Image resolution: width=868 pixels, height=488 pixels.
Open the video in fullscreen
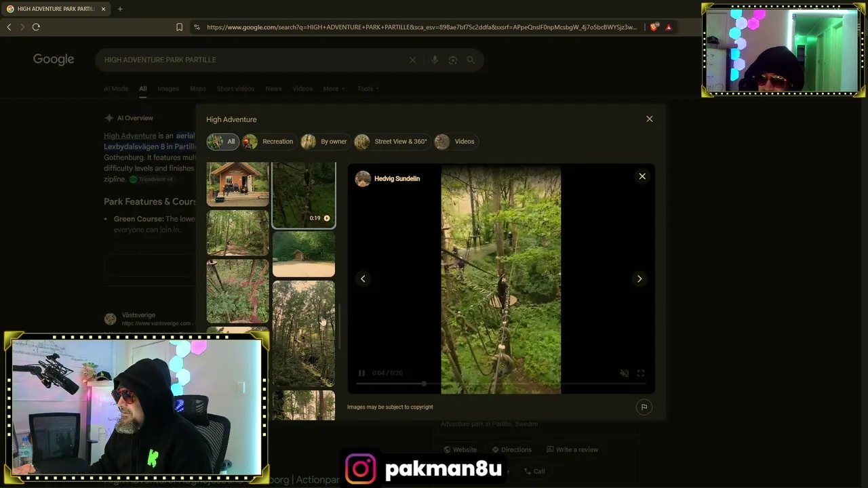click(640, 373)
